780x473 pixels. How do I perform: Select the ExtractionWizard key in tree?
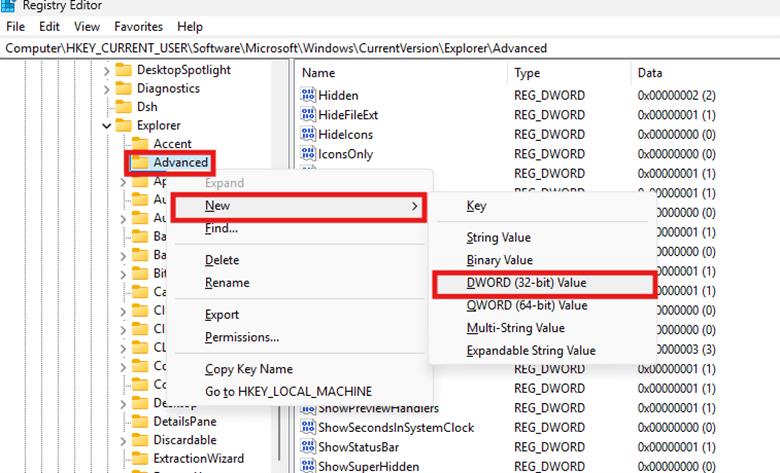click(198, 458)
